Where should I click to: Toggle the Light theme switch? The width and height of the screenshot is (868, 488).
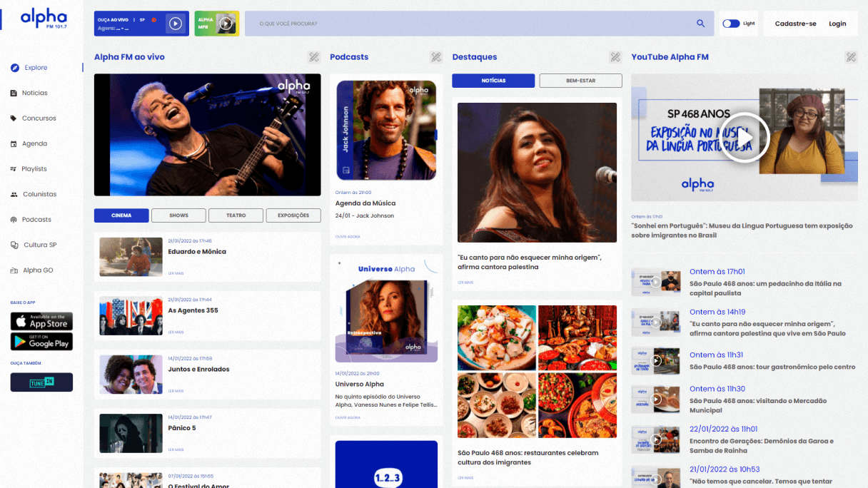click(x=731, y=24)
